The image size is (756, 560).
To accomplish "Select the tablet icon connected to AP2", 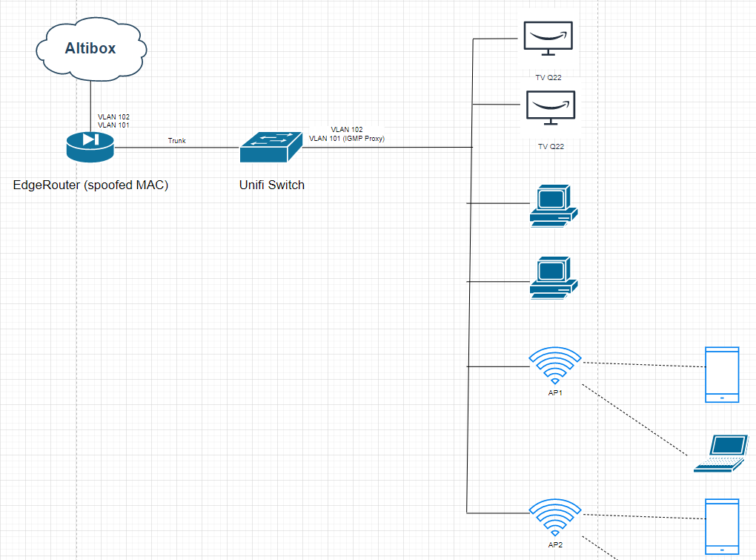I will coord(722,527).
